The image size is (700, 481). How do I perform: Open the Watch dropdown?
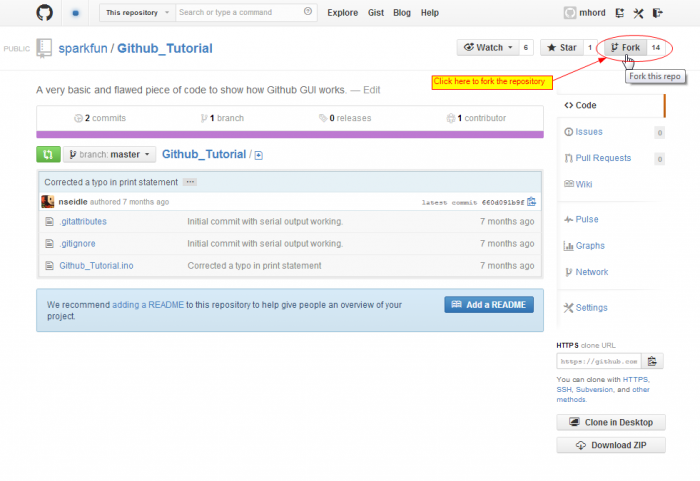[x=488, y=47]
